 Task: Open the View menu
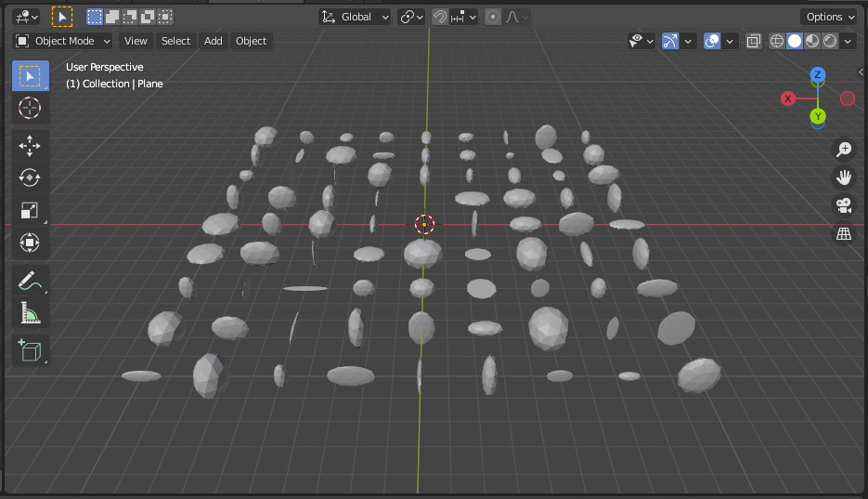coord(136,41)
